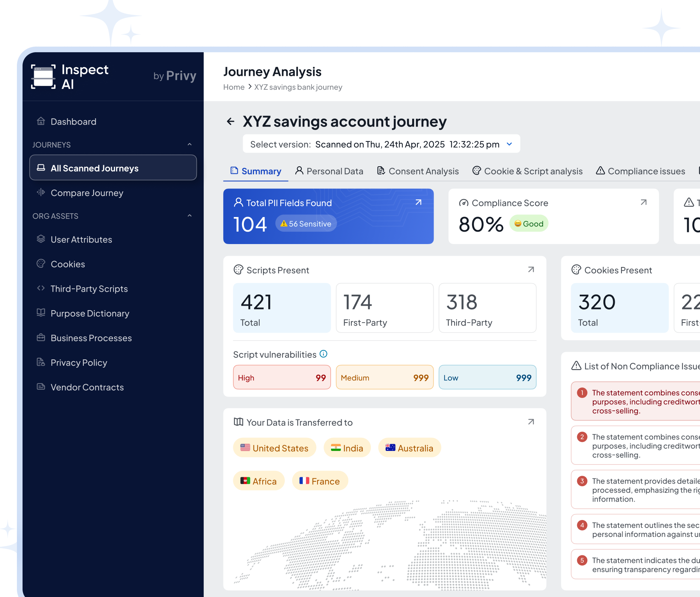700x597 pixels.
Task: Click the 320 Total cookies tile
Action: 620,308
